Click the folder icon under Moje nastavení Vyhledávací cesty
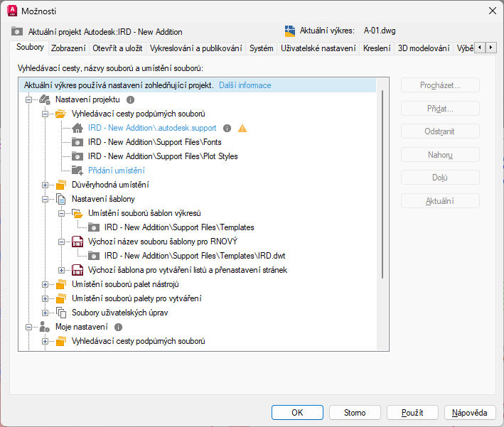This screenshot has height=427, width=504. [60, 341]
